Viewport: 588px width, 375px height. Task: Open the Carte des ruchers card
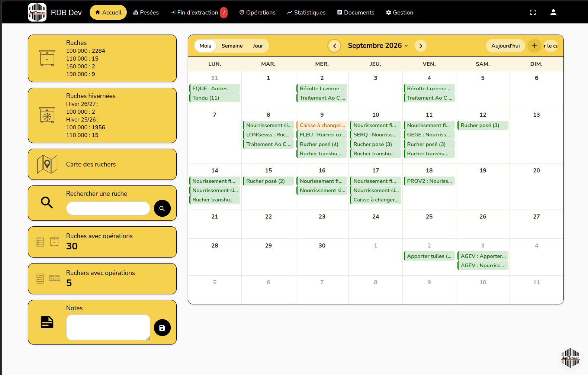(x=102, y=164)
